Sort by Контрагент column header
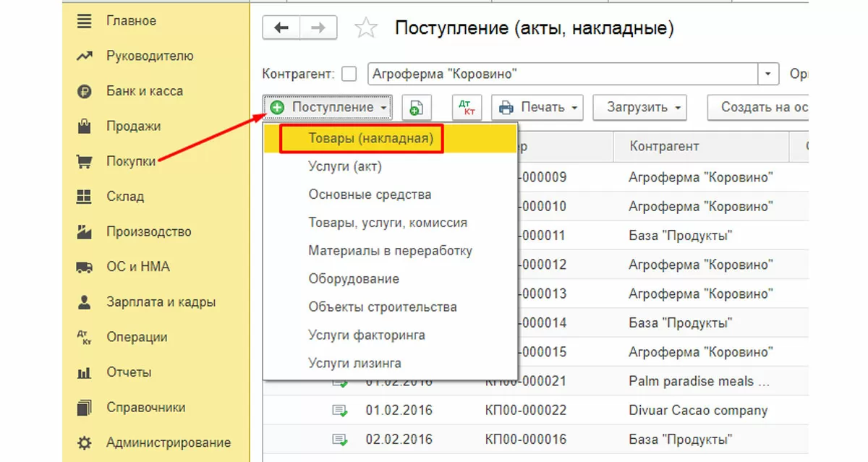 coord(700,146)
